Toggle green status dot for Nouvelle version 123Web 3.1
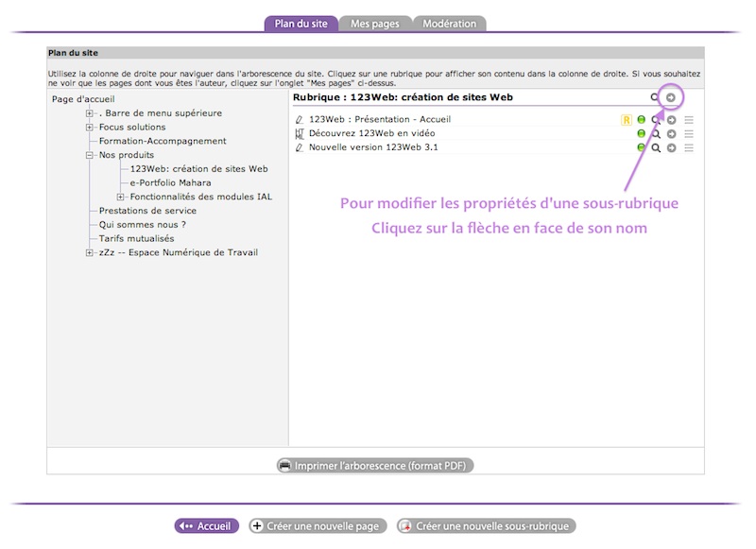 (x=641, y=148)
